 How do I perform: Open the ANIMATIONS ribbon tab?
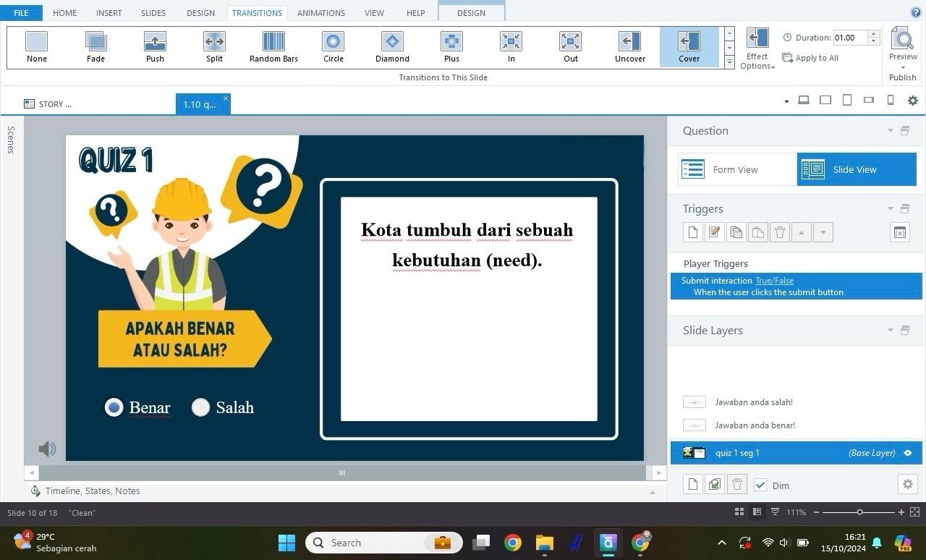[x=321, y=13]
